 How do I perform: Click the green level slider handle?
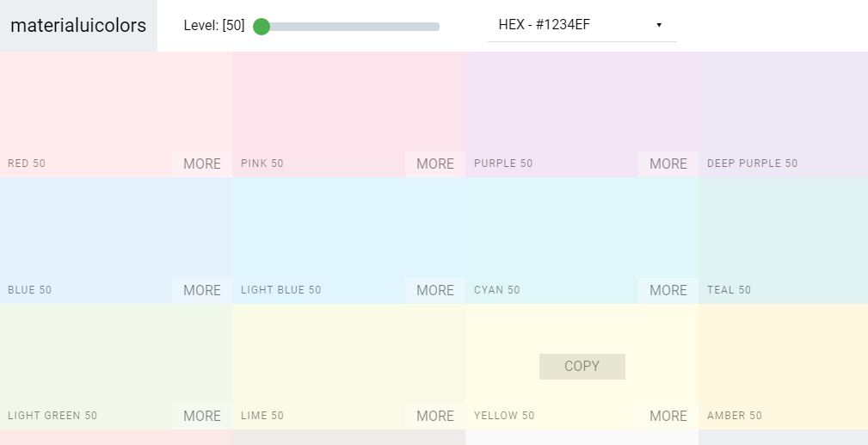tap(262, 27)
